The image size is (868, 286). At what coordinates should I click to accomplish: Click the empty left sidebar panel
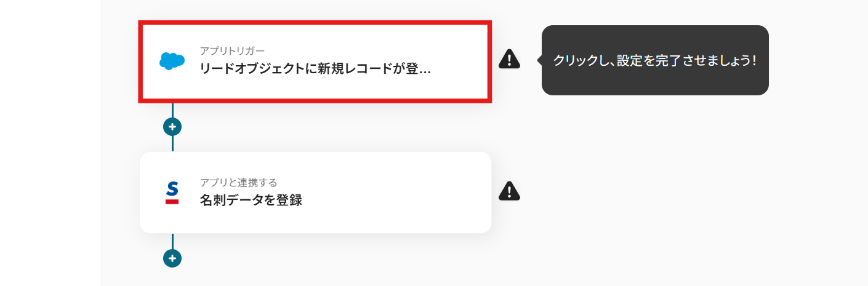pos(50,143)
